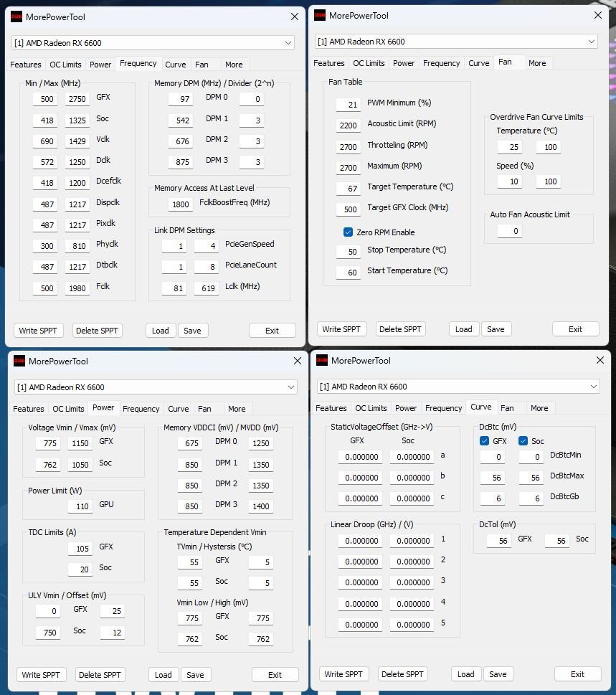The height and width of the screenshot is (695, 616).
Task: Click the Auto Fan Acoustic Limit field
Action: point(510,231)
